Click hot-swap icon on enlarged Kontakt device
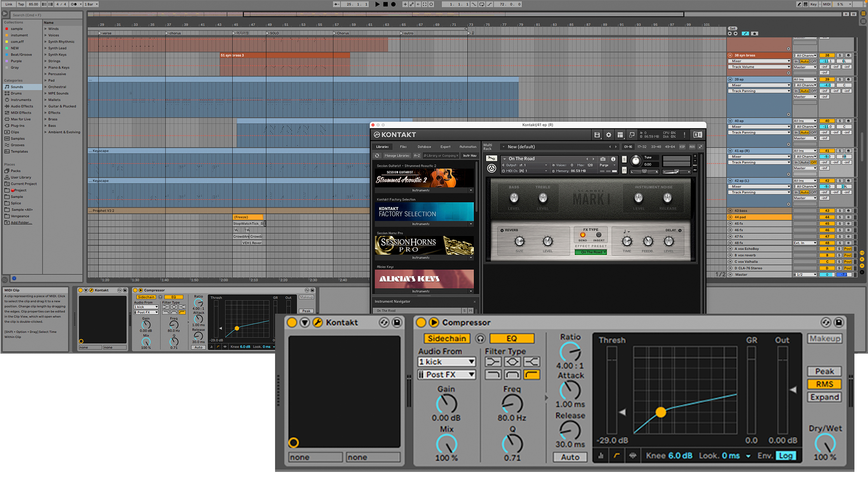Image resolution: width=868 pixels, height=485 pixels. 384,322
